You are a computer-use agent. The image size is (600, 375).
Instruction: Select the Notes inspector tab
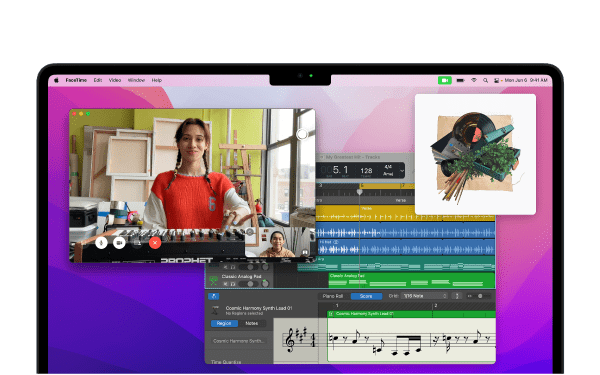coord(251,323)
